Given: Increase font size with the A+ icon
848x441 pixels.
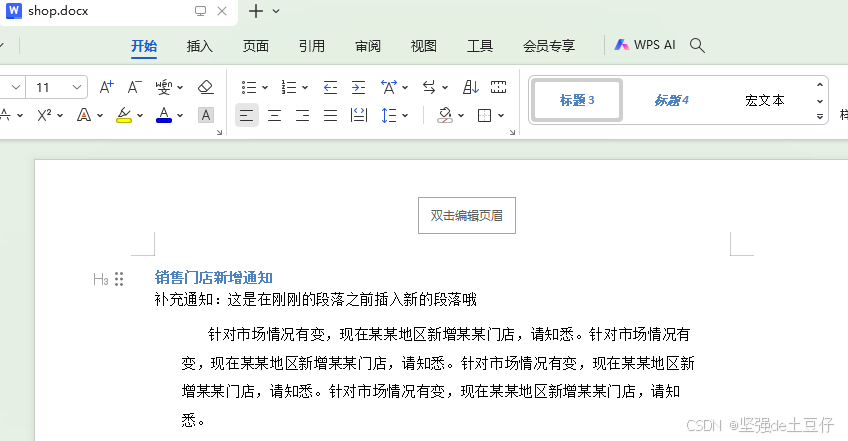Looking at the screenshot, I should [x=107, y=87].
